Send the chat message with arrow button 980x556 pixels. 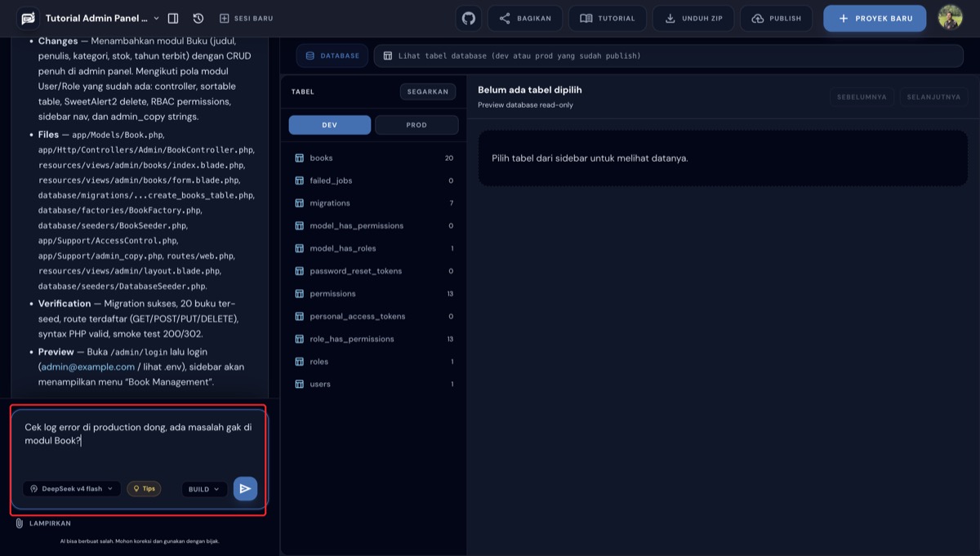tap(245, 488)
